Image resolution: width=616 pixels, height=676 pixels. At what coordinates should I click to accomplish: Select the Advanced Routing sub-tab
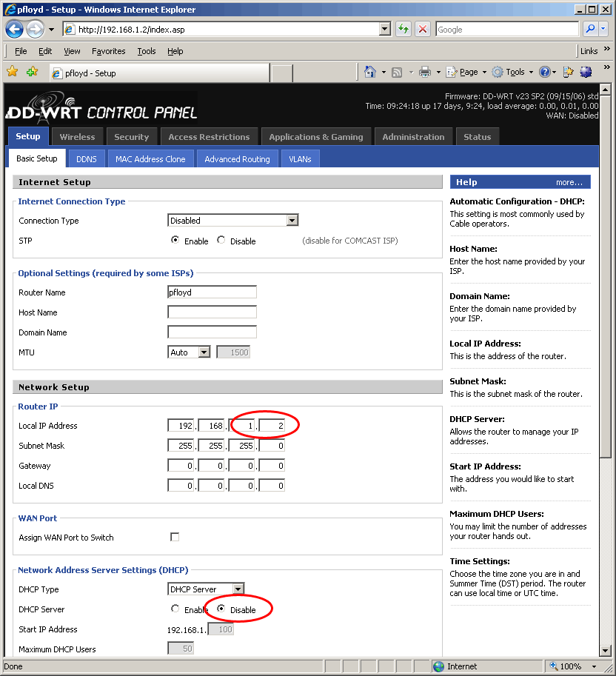(x=237, y=158)
